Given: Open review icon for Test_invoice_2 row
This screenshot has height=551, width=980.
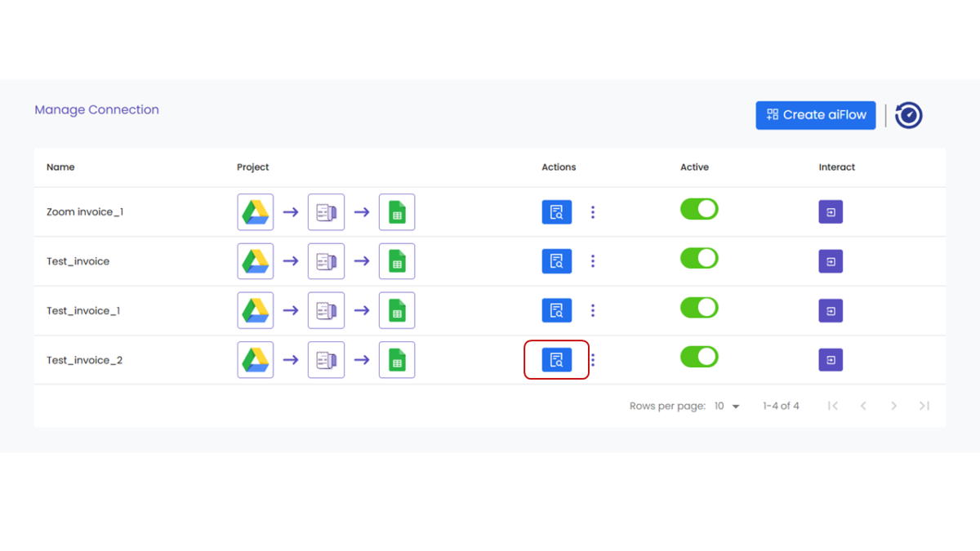Looking at the screenshot, I should pos(557,360).
